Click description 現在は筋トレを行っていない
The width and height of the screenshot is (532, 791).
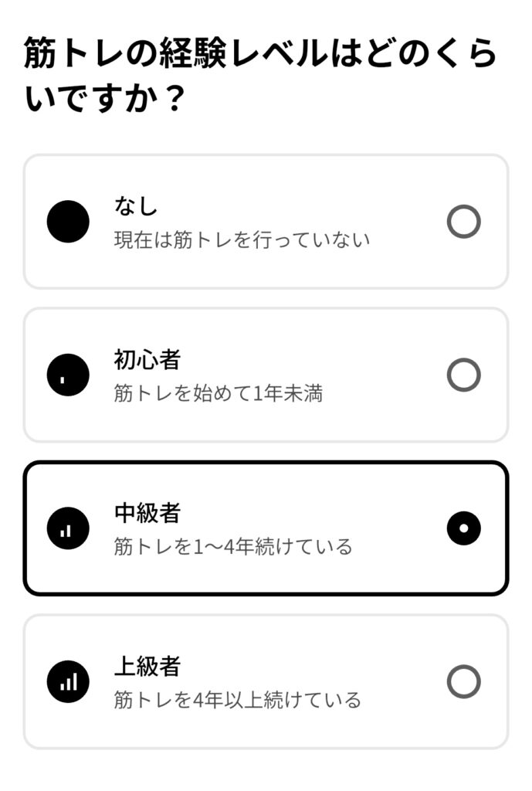242,240
